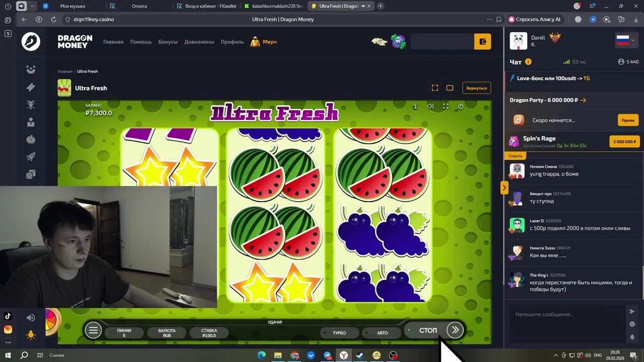Switch to the Моя музыка browser tab

(x=73, y=6)
